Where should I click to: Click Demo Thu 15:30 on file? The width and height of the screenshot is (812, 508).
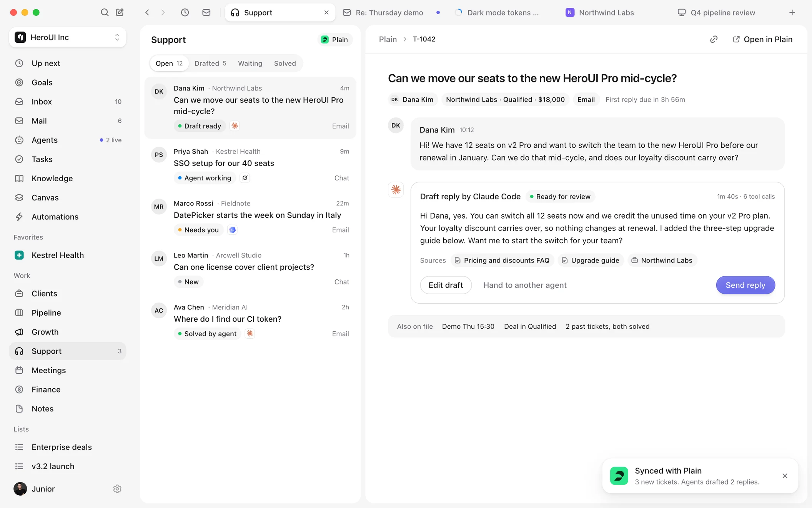point(468,327)
